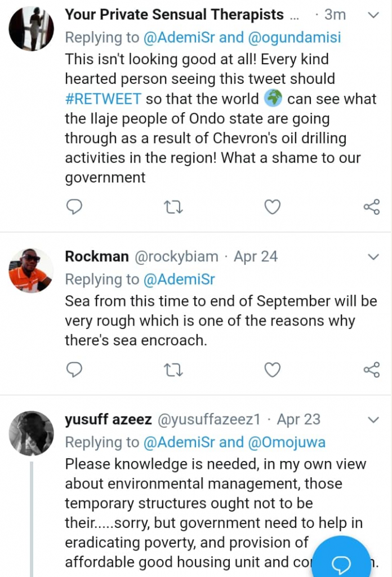The width and height of the screenshot is (392, 577).
Task: Like the Private Sensual Therapists tweet
Action: click(273, 207)
